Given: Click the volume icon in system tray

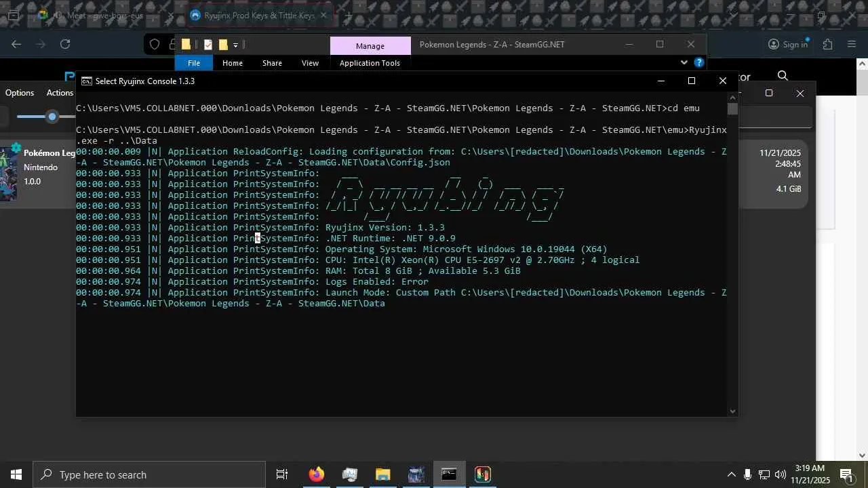Looking at the screenshot, I should click(781, 474).
